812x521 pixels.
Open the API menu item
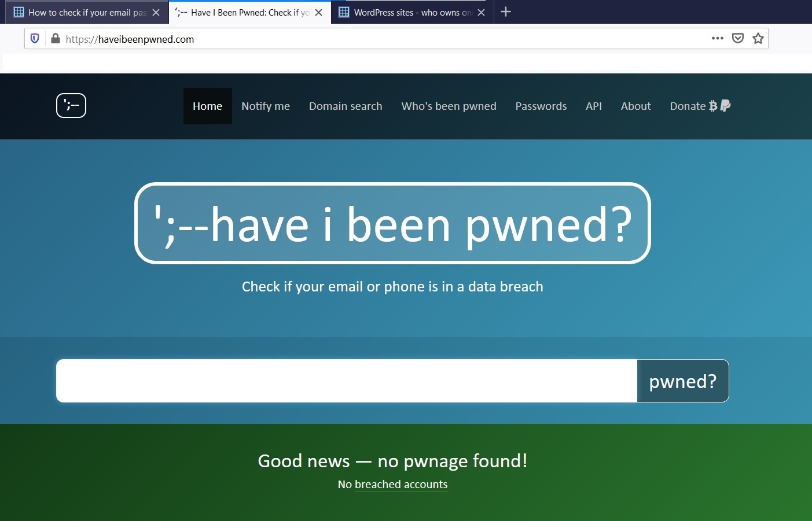[x=594, y=106]
